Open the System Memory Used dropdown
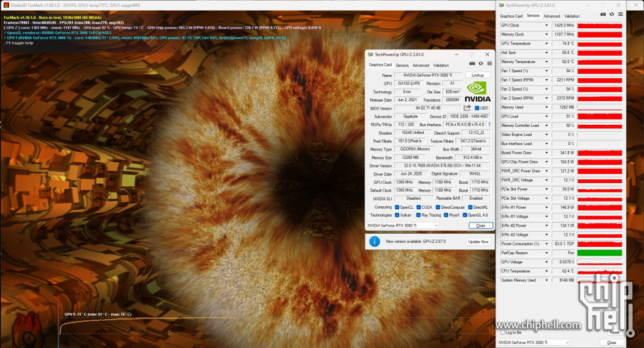This screenshot has width=644, height=348. [546, 280]
